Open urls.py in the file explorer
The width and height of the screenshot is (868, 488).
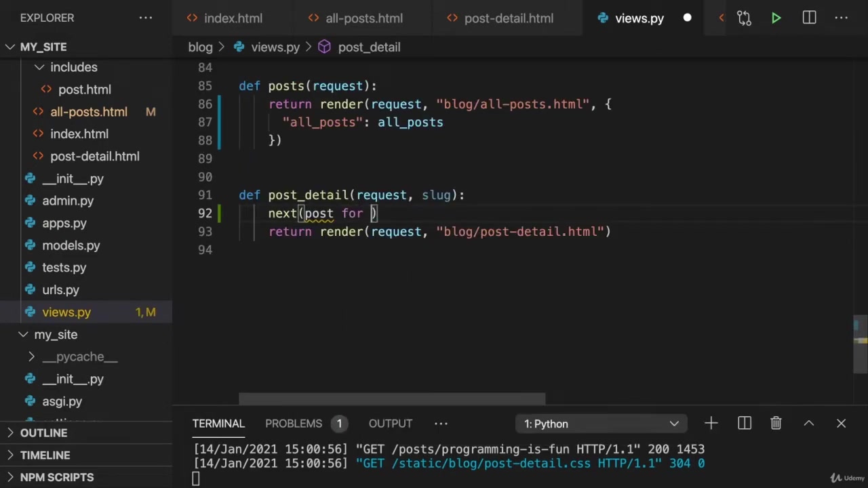click(60, 290)
